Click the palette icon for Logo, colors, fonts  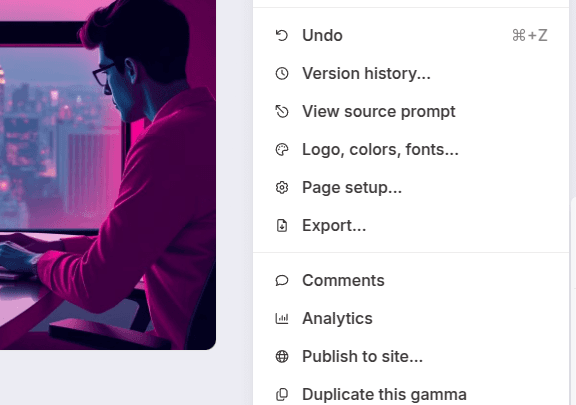click(x=282, y=150)
